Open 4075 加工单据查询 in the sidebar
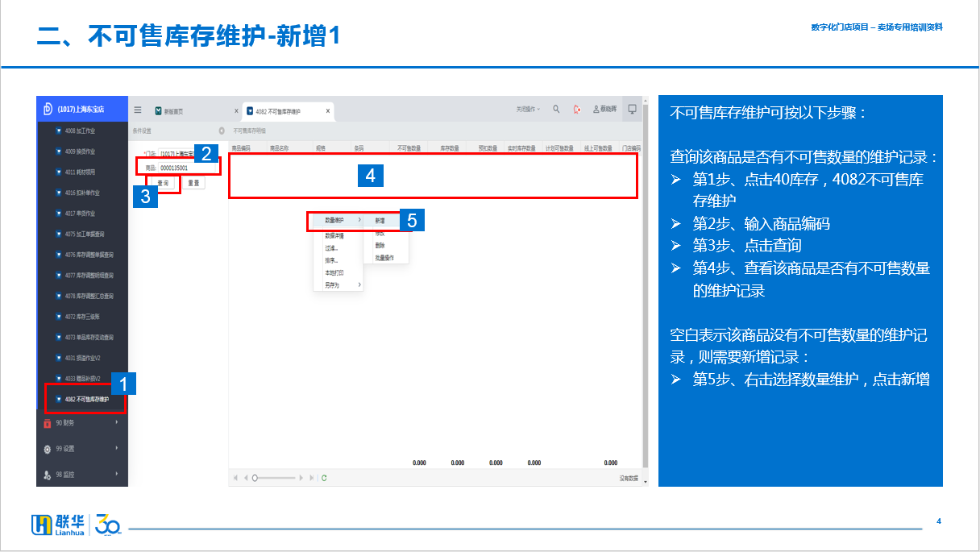 click(85, 234)
